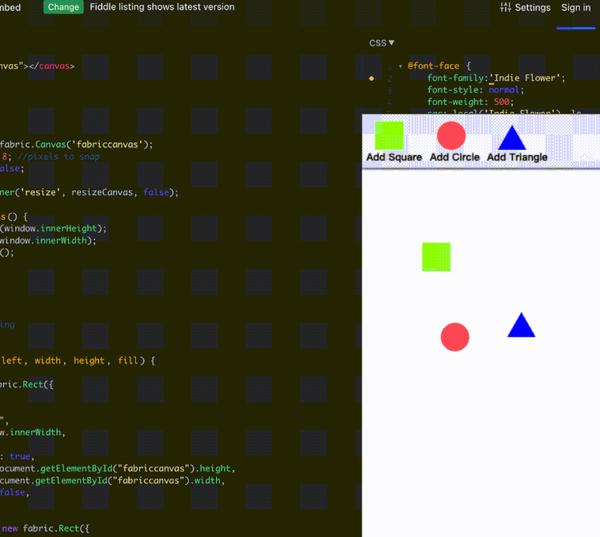Click the getElementById("fabriccanvas").height line
Screen dimensions: 600x537
tap(117, 468)
